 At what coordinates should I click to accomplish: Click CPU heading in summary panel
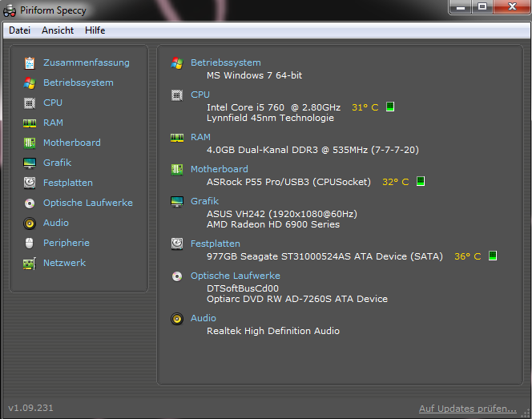[200, 95]
